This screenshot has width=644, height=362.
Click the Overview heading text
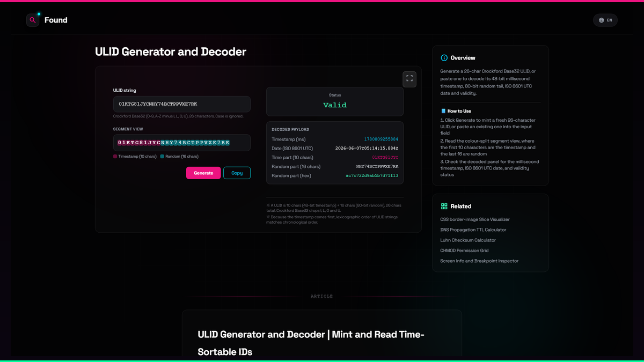tap(463, 58)
